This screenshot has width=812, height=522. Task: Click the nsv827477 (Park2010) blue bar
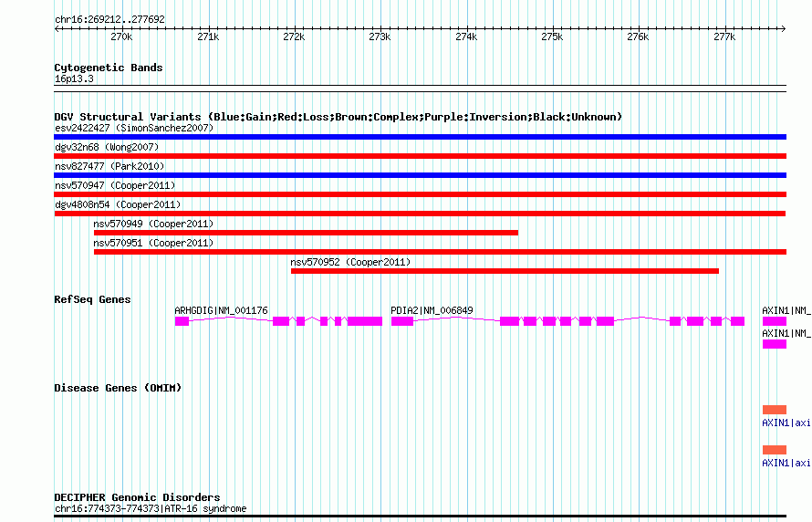coord(420,175)
